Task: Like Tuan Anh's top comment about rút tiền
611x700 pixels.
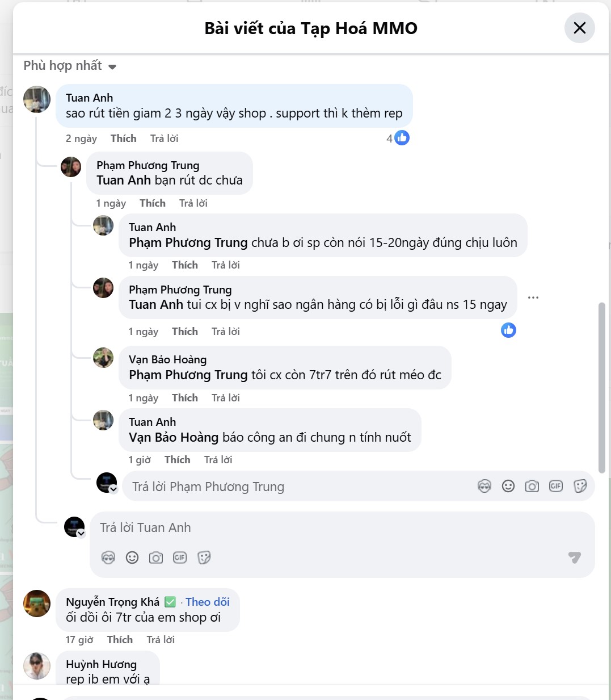Action: [x=123, y=139]
